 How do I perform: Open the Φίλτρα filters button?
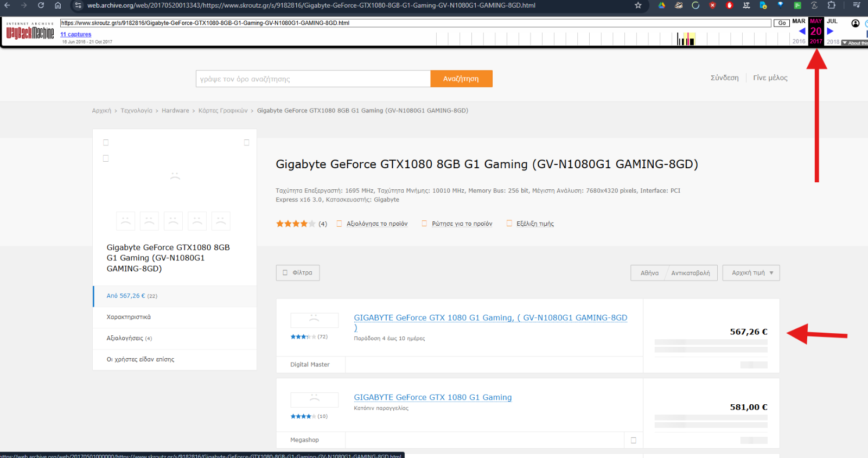[x=298, y=273]
